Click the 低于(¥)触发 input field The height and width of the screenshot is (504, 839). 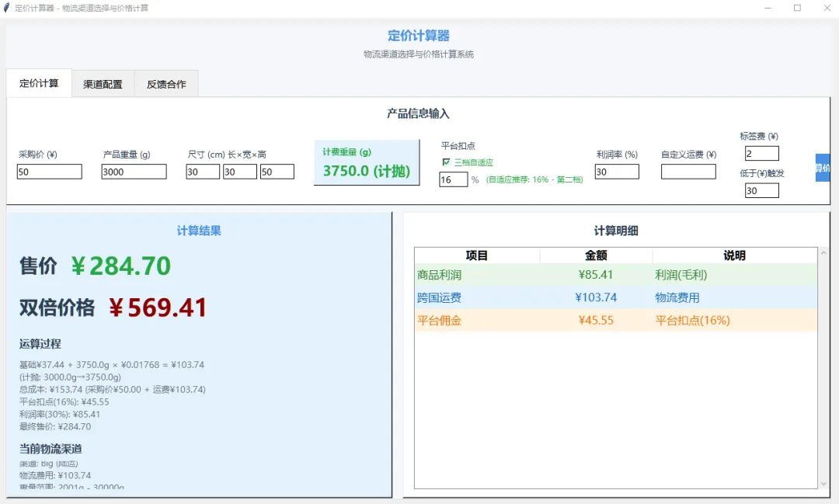[x=762, y=190]
